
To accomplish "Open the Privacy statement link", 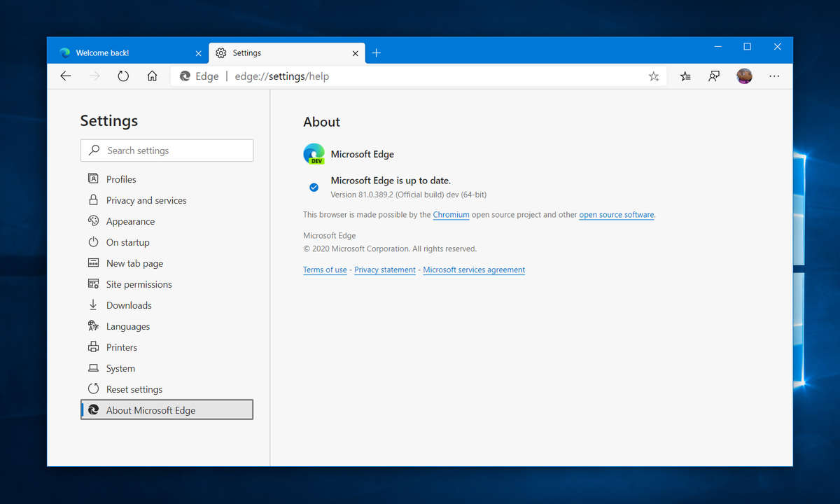I will (x=385, y=269).
